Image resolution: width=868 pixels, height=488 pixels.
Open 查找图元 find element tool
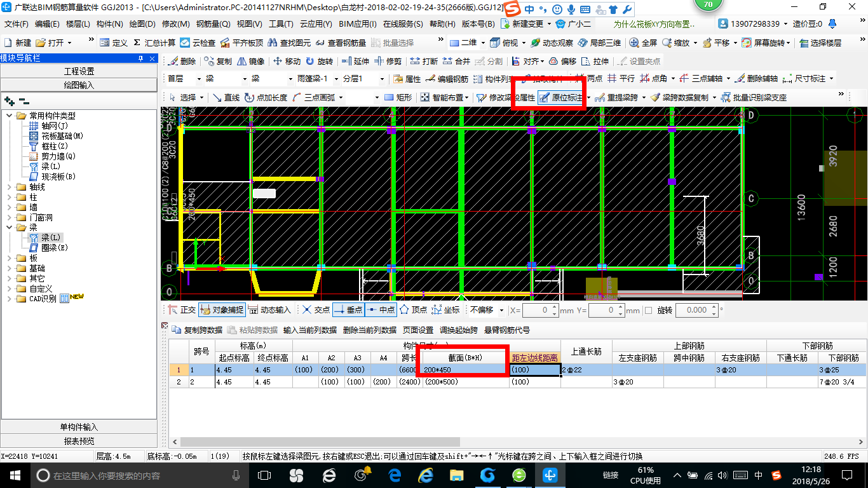tap(289, 43)
